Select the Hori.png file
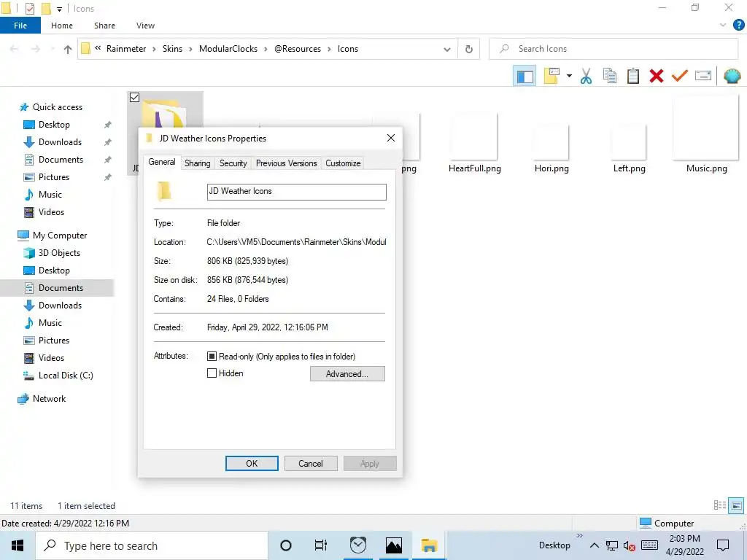The image size is (747, 560). tap(551, 147)
